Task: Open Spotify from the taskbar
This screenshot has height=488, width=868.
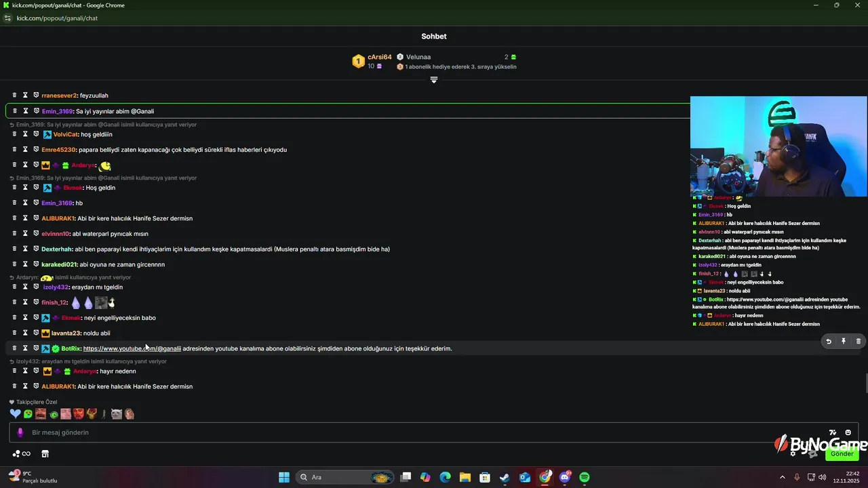Action: click(585, 477)
